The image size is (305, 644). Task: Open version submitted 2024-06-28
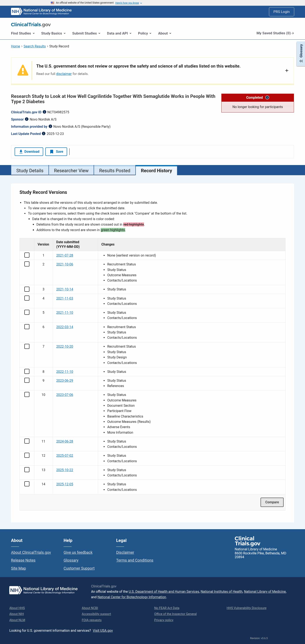pyautogui.click(x=65, y=441)
